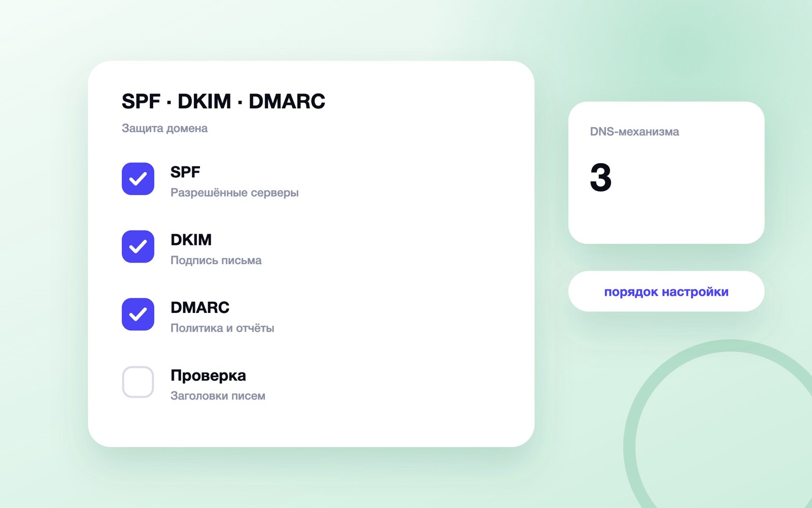The height and width of the screenshot is (508, 812).
Task: Click the Заголовки писем description
Action: [x=218, y=396]
